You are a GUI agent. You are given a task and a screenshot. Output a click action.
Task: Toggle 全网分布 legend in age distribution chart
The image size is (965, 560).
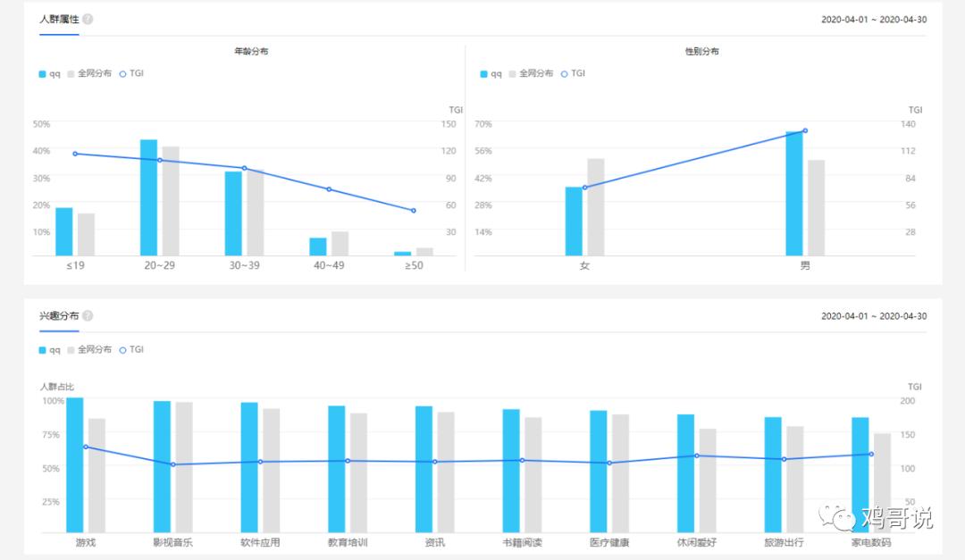pos(89,73)
